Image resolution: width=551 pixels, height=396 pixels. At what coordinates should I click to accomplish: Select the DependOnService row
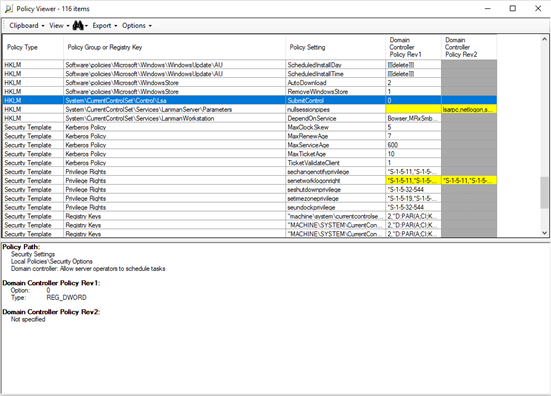coord(249,118)
